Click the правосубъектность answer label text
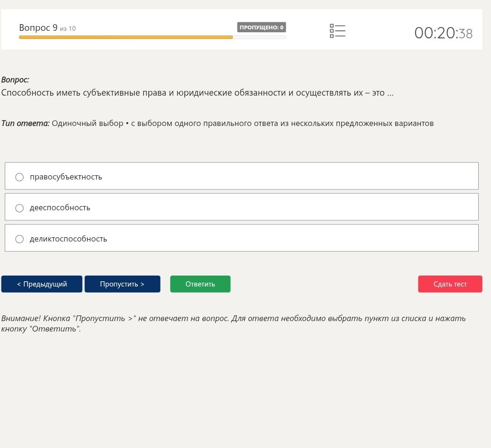This screenshot has height=448, width=491. [x=66, y=177]
